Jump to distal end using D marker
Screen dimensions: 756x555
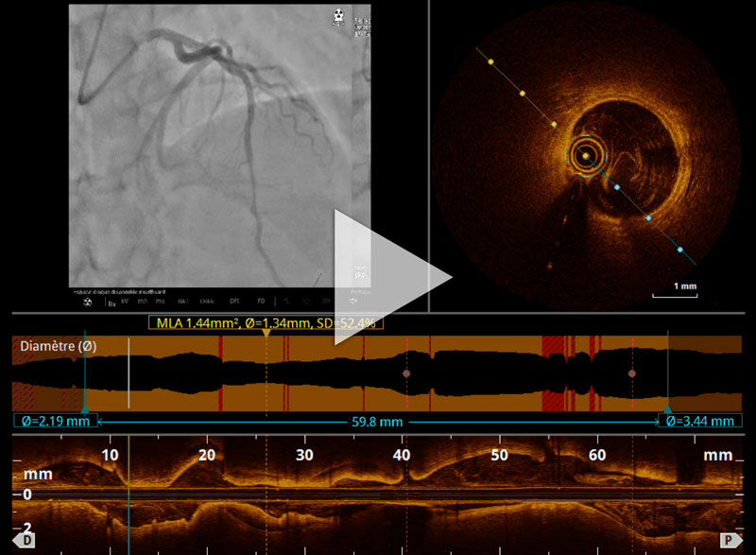coord(22,540)
